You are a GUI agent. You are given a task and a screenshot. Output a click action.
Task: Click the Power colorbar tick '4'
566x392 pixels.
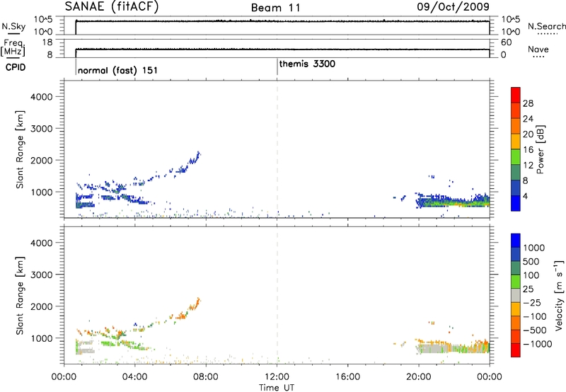(525, 196)
